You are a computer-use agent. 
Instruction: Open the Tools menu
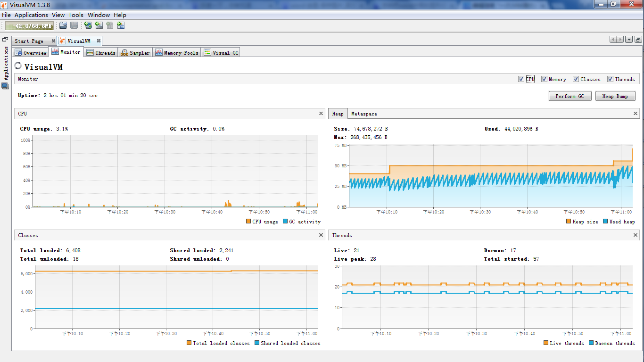pyautogui.click(x=76, y=15)
